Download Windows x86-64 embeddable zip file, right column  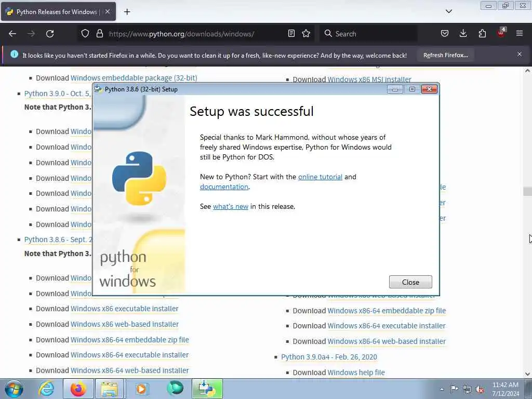(x=387, y=311)
